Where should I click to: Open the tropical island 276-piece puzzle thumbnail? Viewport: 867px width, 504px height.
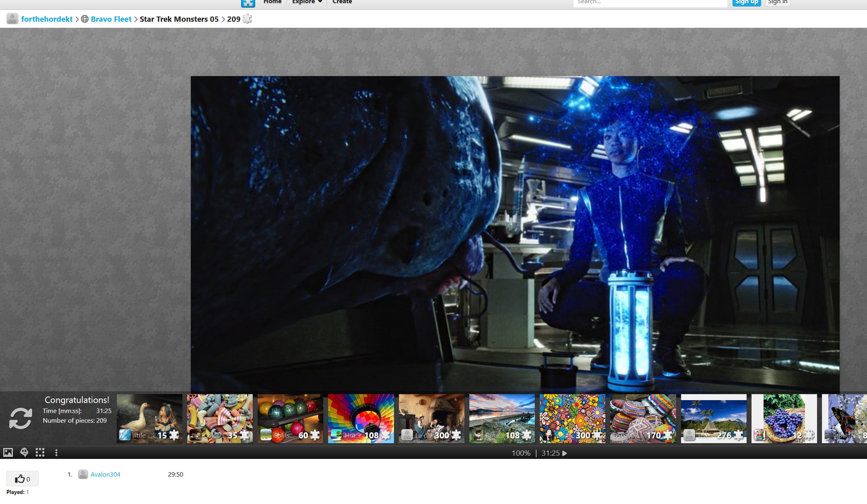click(714, 419)
